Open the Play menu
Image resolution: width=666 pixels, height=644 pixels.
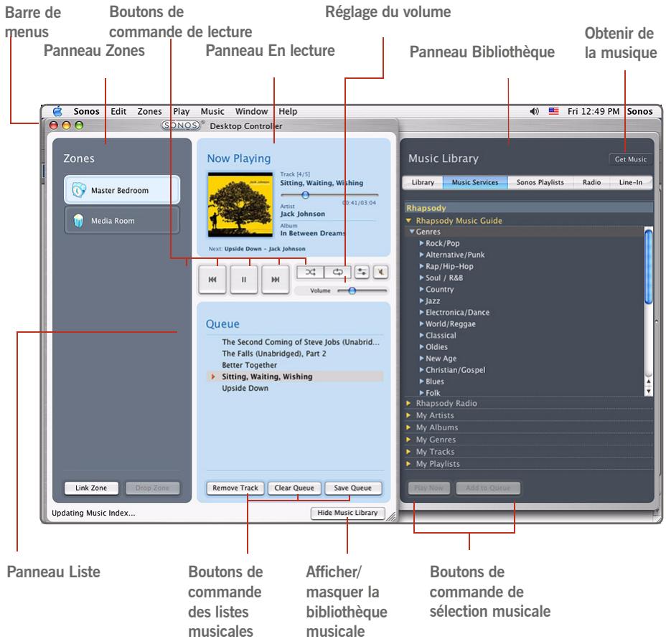pos(182,111)
